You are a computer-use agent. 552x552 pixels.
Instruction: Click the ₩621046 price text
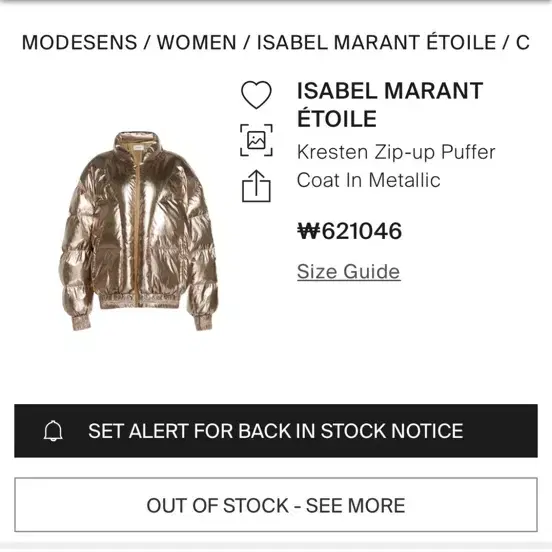tap(349, 231)
